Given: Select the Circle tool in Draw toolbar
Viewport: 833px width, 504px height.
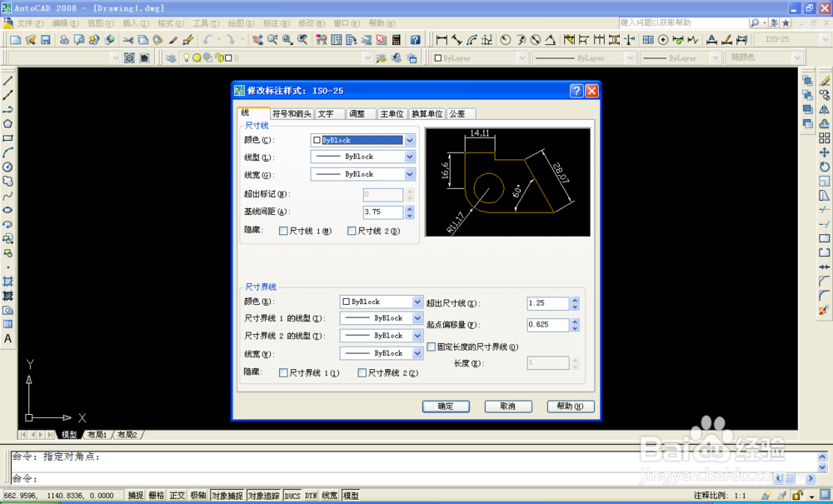Looking at the screenshot, I should tap(8, 167).
